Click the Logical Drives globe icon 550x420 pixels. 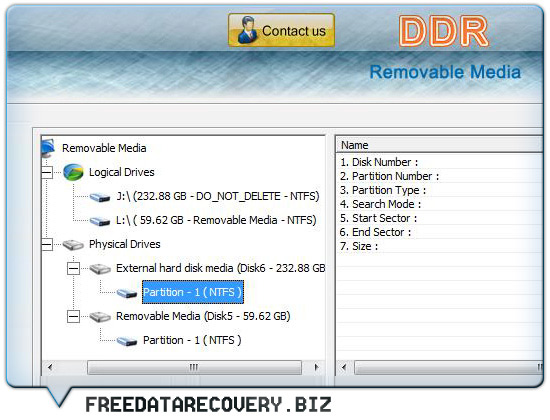click(74, 172)
